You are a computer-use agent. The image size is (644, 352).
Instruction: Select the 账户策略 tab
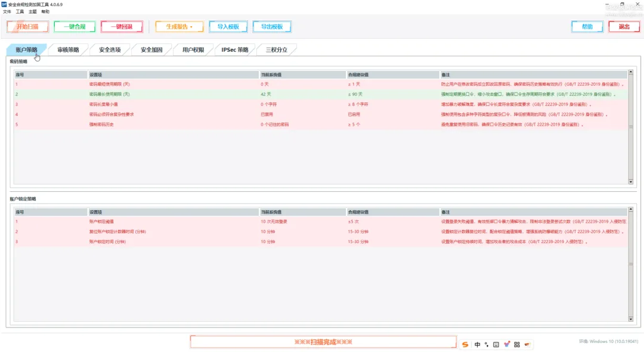click(26, 49)
